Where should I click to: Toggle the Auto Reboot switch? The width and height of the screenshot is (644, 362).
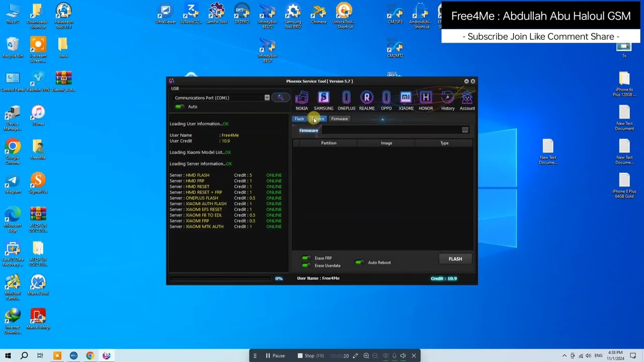coord(359,262)
